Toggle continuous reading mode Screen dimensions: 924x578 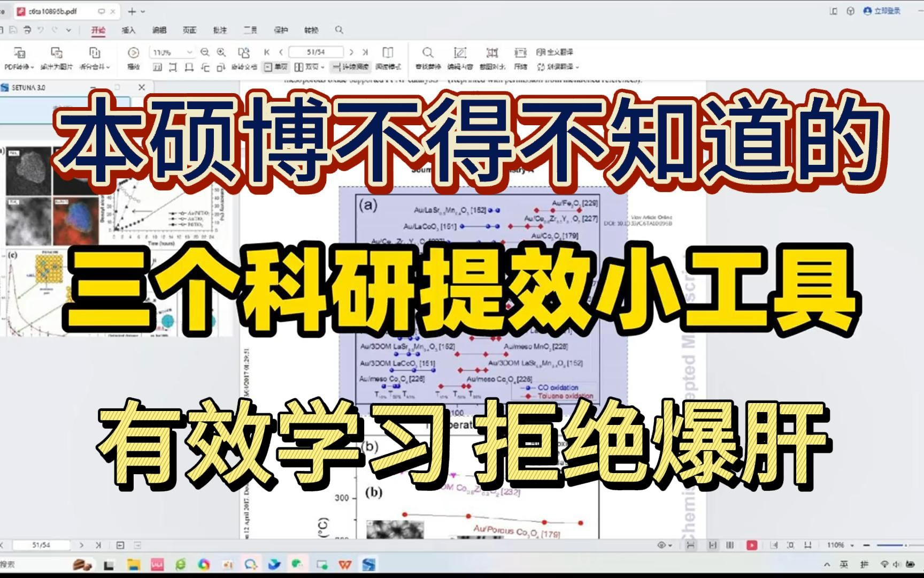point(350,67)
